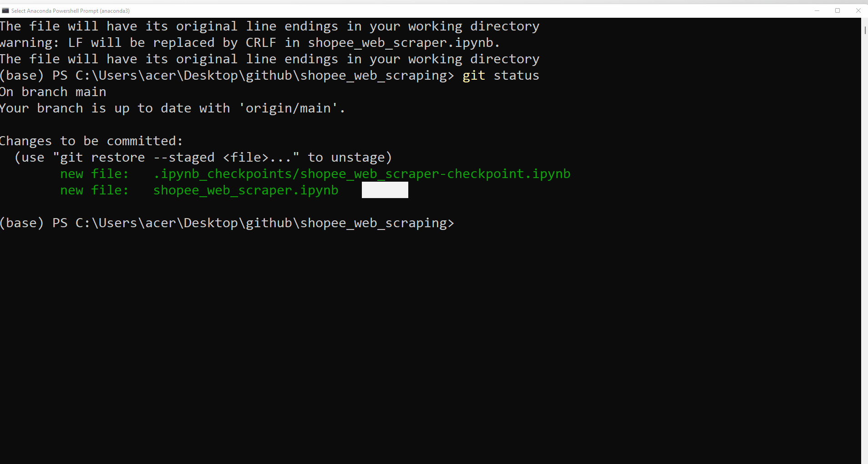Image resolution: width=868 pixels, height=464 pixels.
Task: Click the git status command text
Action: click(x=500, y=76)
